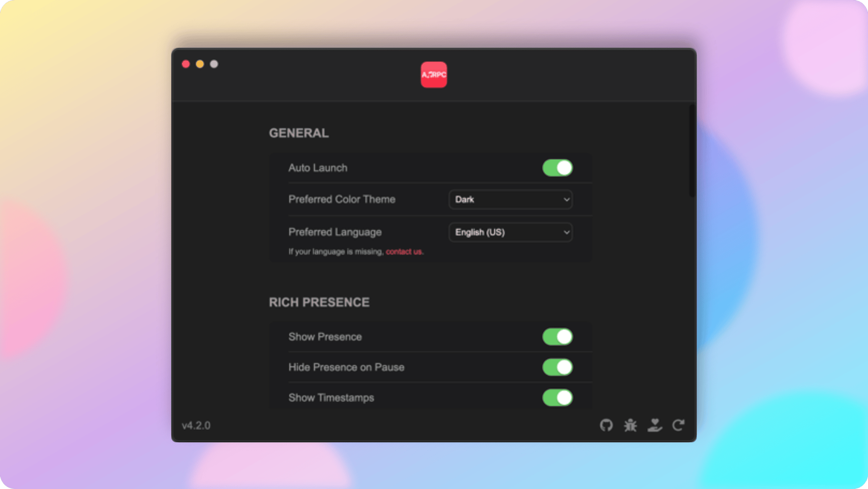
Task: Expand the Preferred Language dropdown
Action: tap(511, 232)
